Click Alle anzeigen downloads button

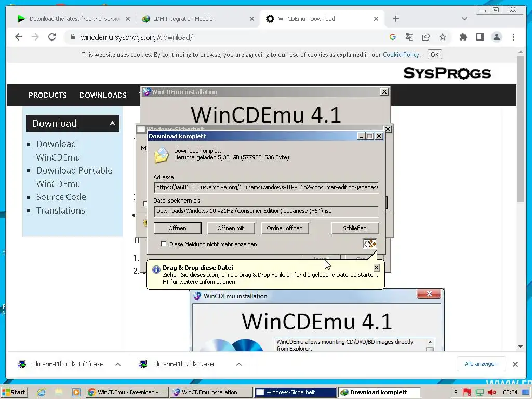coord(481,364)
